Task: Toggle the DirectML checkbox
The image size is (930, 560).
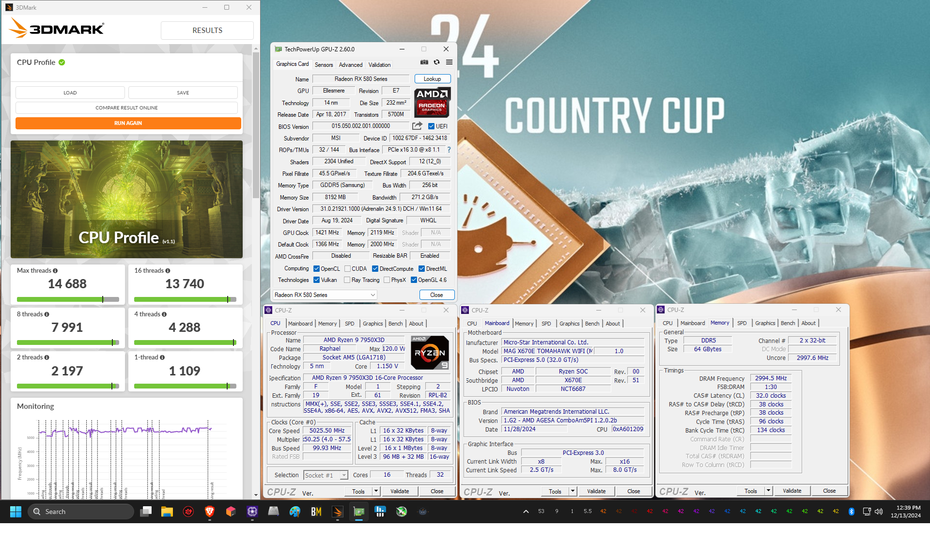Action: 421,269
